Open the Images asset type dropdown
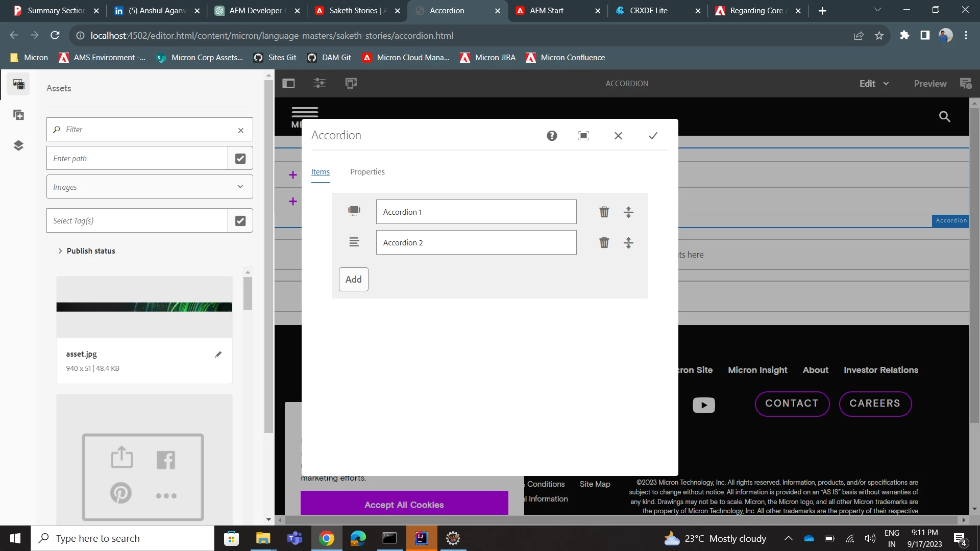 (x=150, y=187)
